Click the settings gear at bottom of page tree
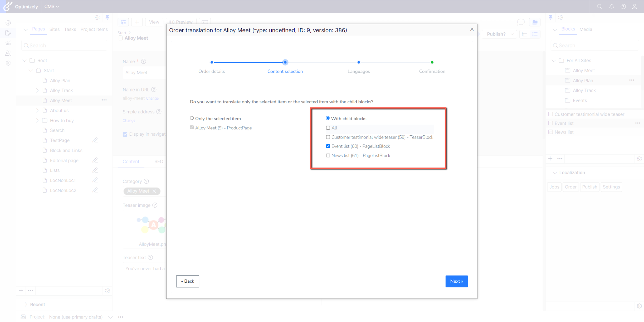This screenshot has width=644, height=322. (108, 291)
